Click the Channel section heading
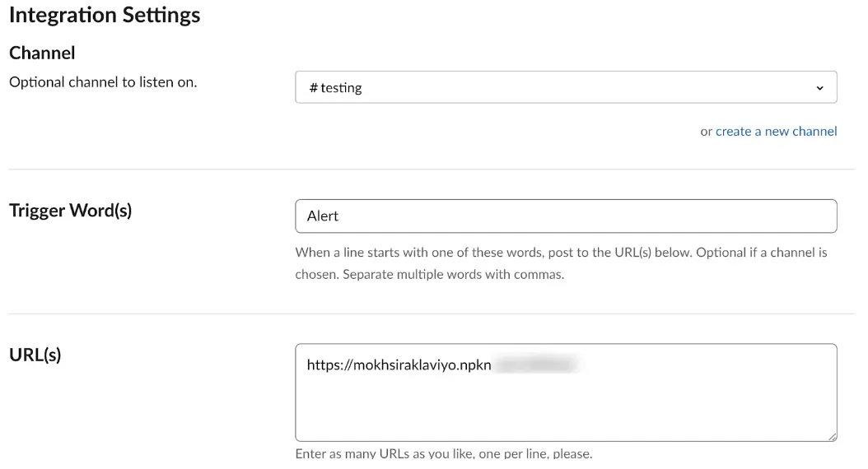The image size is (868, 469). [42, 53]
